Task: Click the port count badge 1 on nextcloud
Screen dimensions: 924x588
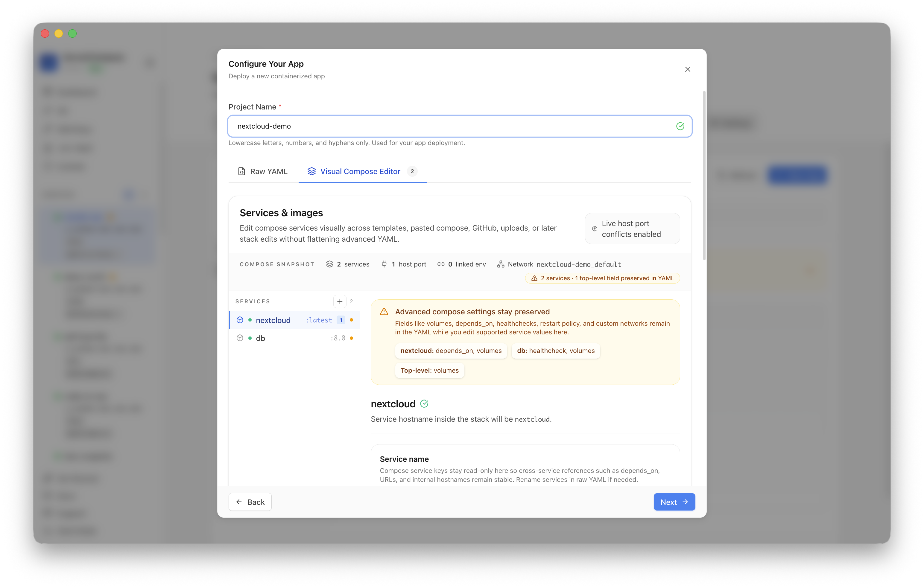Action: [x=341, y=320]
